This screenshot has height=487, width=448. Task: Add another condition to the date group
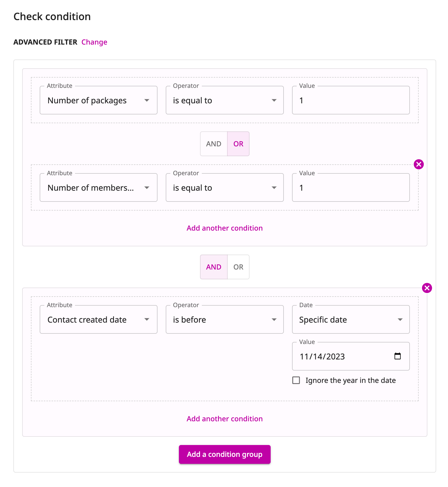(x=225, y=419)
